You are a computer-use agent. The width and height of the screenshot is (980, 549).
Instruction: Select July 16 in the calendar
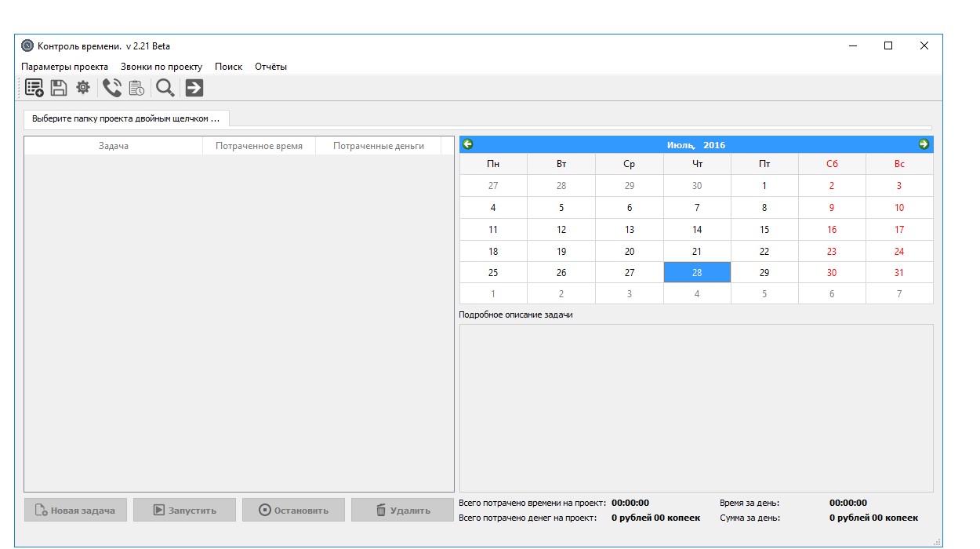click(832, 230)
